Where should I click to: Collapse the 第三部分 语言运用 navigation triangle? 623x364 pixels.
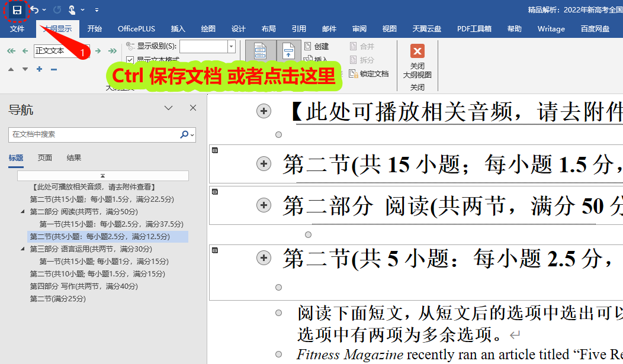[x=23, y=249]
